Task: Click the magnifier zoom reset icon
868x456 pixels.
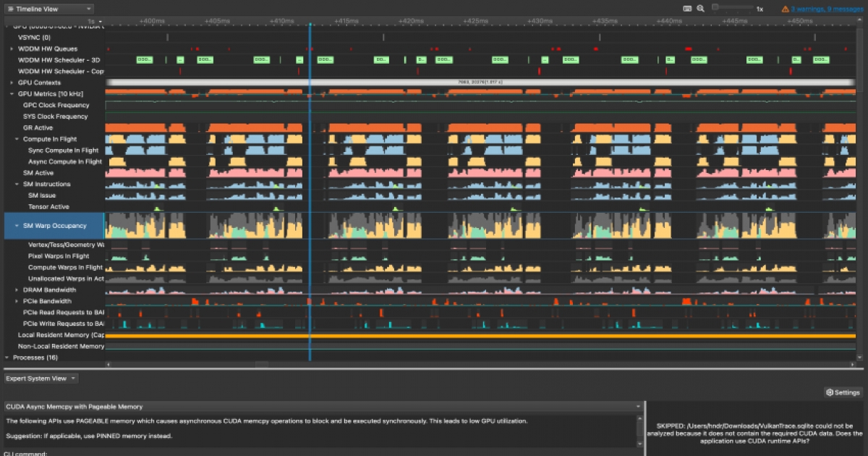Action: coord(700,9)
